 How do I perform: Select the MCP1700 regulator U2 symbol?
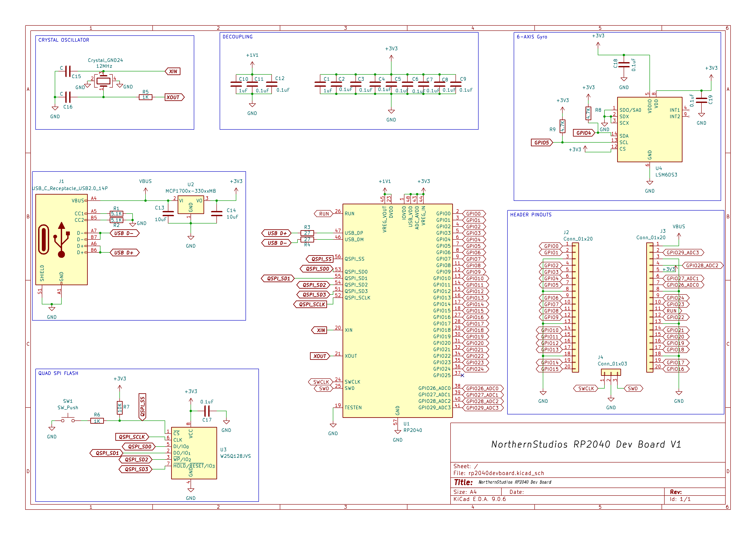click(x=191, y=205)
